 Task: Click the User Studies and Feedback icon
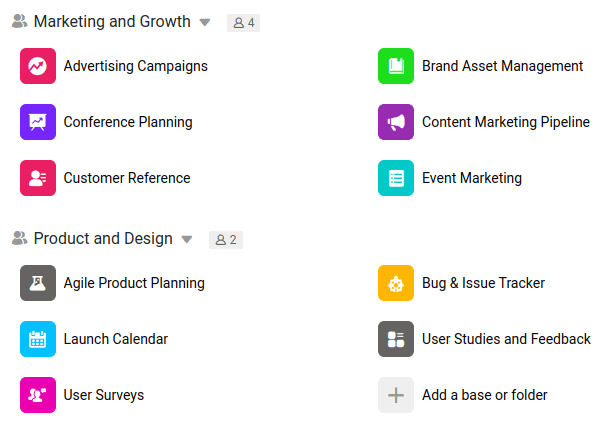click(396, 339)
